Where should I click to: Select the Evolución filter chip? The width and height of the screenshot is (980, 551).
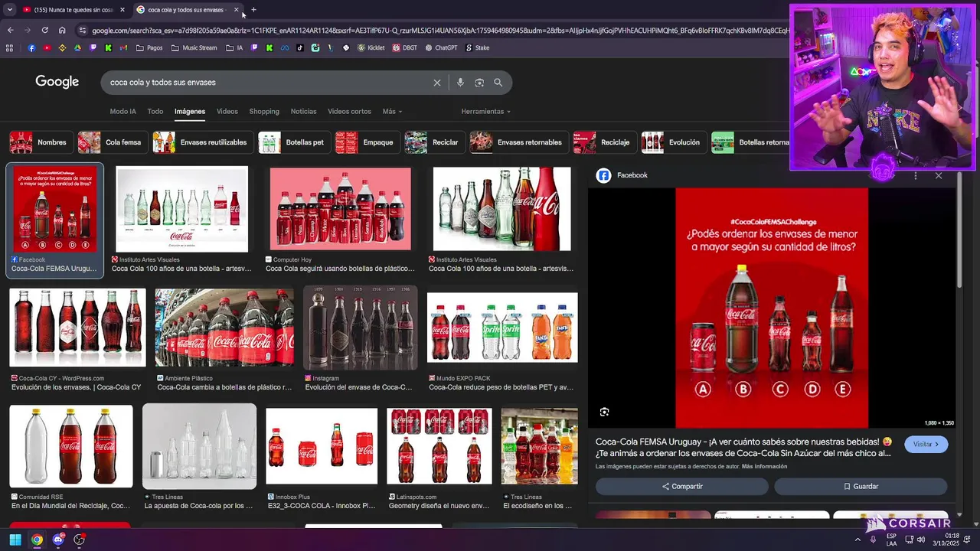tap(673, 142)
